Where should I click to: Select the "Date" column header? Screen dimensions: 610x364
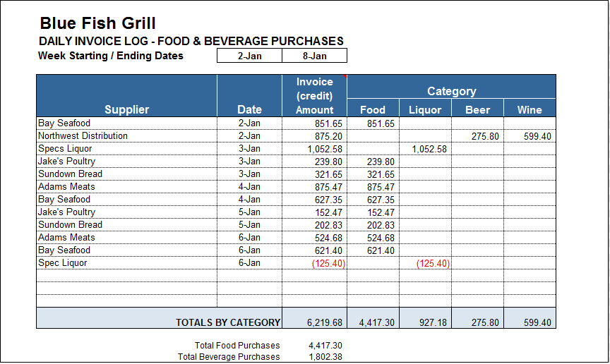(x=249, y=109)
